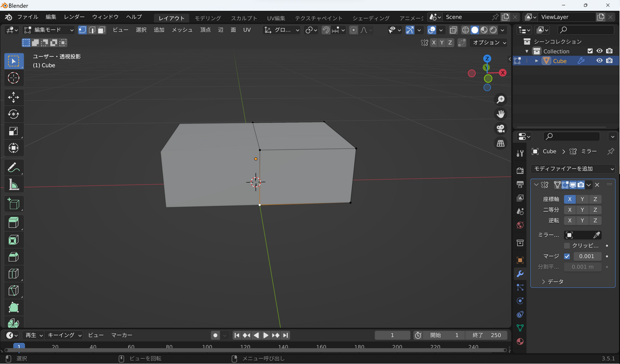
Task: Toggle mirror Flip Z button
Action: [595, 220]
